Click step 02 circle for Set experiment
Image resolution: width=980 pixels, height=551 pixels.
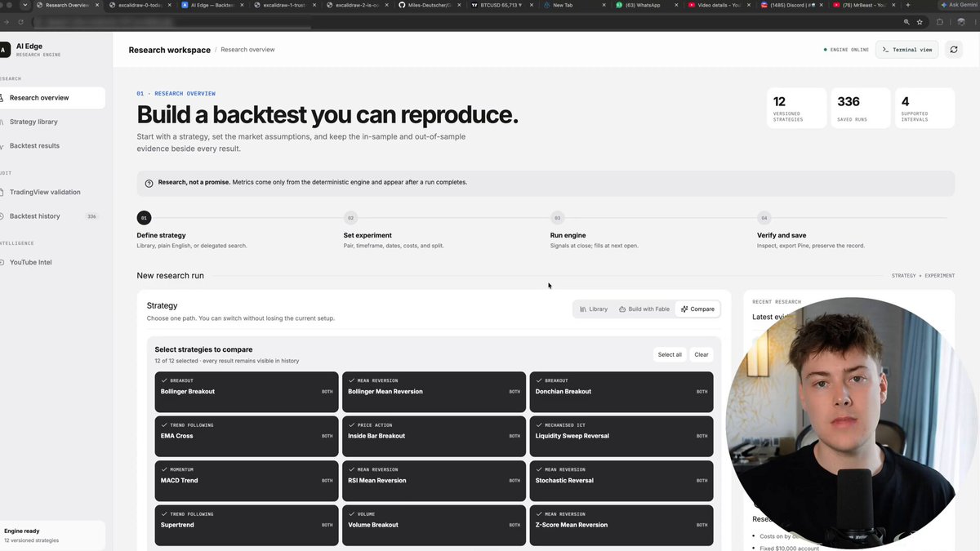(x=350, y=218)
